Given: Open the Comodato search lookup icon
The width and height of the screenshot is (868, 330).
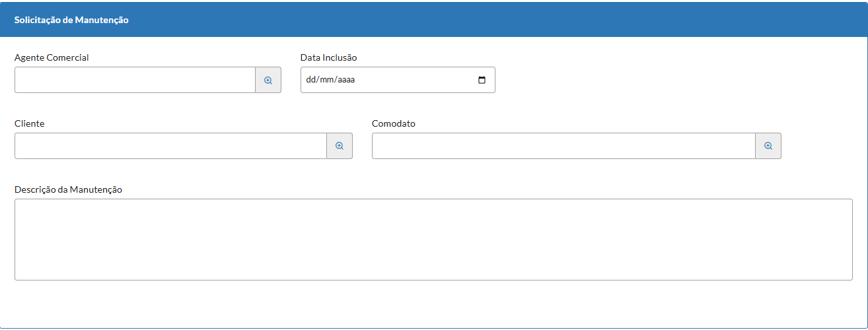Looking at the screenshot, I should [x=768, y=146].
